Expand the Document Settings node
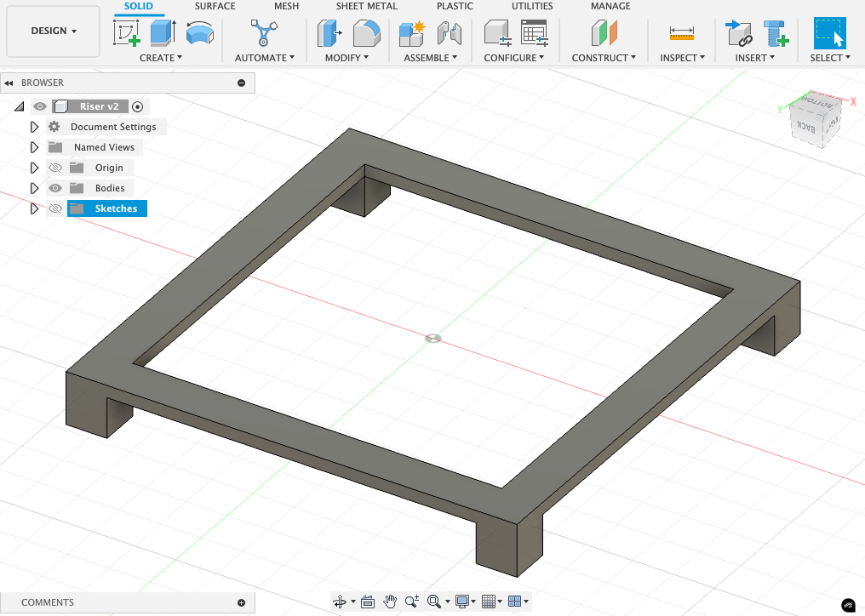 pos(34,127)
